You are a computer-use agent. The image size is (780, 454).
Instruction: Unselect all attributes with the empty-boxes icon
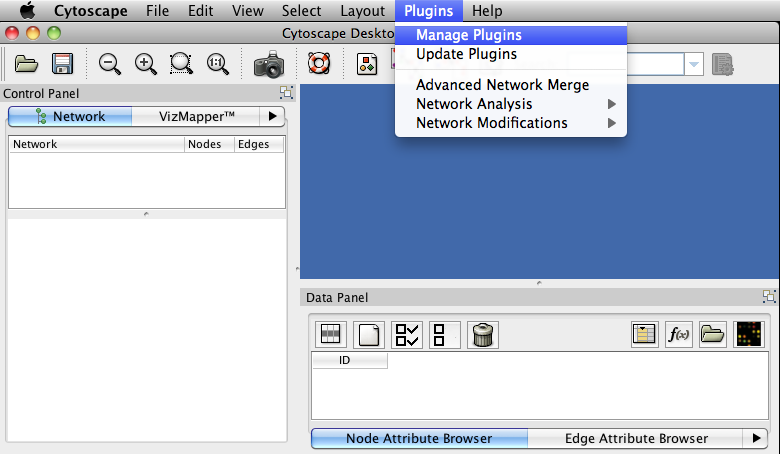coord(444,335)
